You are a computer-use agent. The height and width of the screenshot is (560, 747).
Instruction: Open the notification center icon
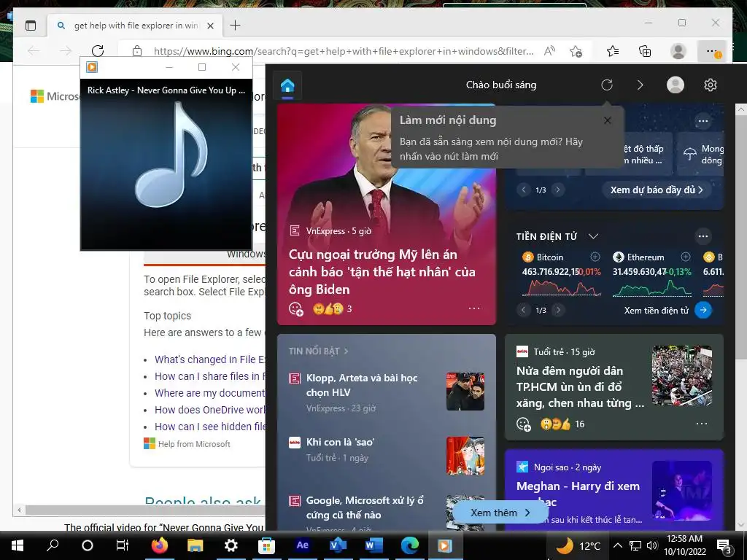coord(724,546)
